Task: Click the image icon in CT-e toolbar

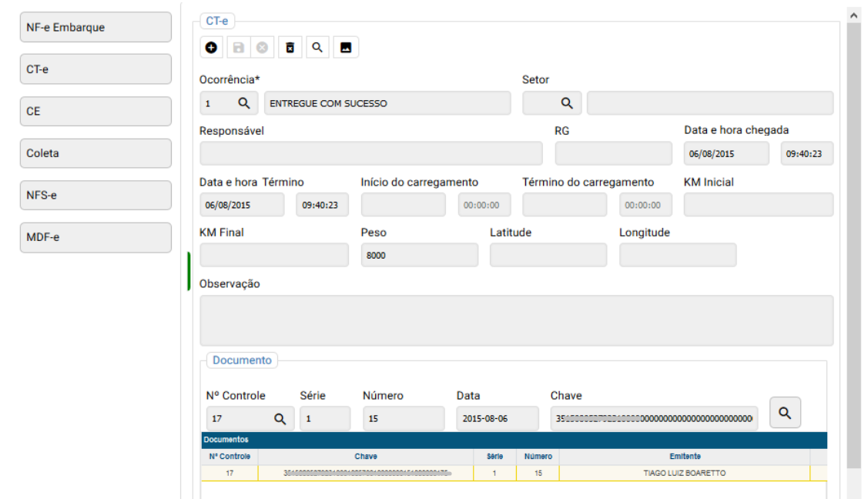Action: tap(346, 48)
